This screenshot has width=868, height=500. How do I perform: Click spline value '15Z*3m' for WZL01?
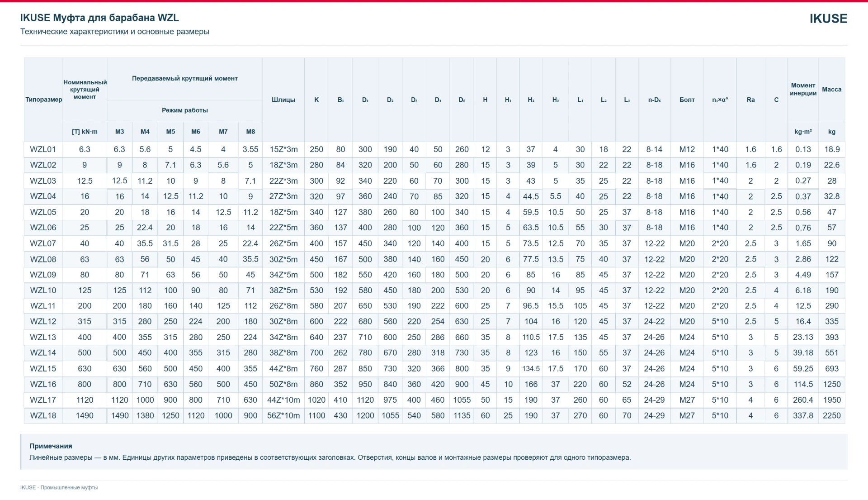point(283,149)
